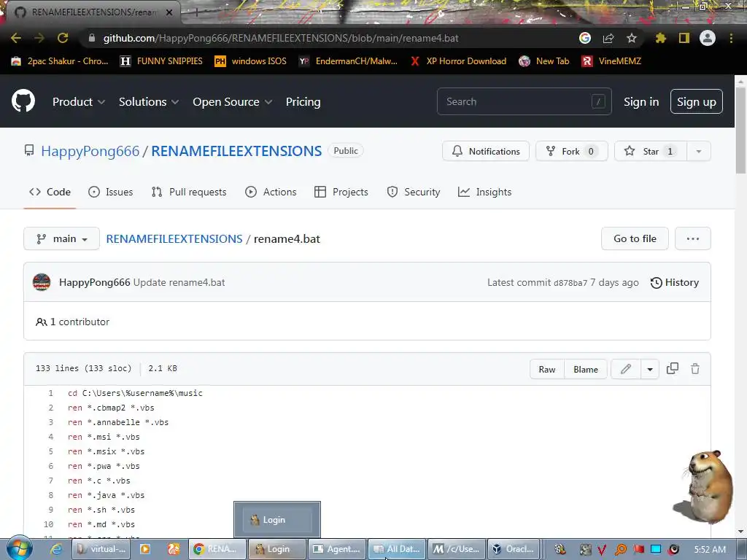Image resolution: width=747 pixels, height=560 pixels.
Task: Open the 2pac Shakur bookmark
Action: point(60,61)
